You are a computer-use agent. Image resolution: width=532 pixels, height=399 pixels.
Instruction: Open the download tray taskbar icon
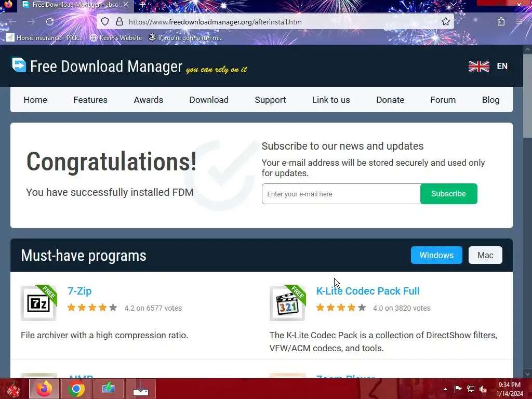[x=141, y=389]
